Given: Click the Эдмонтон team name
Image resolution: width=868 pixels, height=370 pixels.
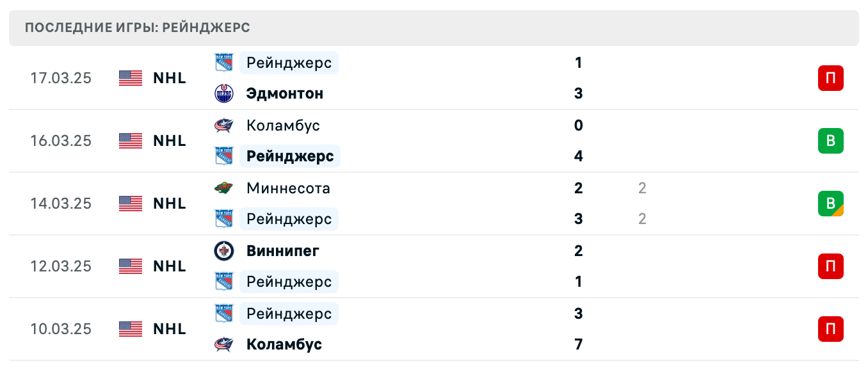Looking at the screenshot, I should (284, 93).
